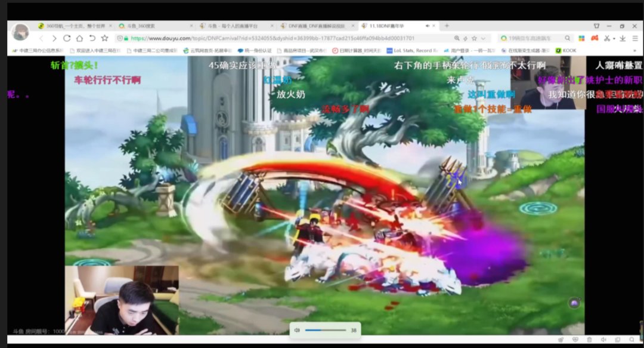The width and height of the screenshot is (644, 348).
Task: Open the colorful apps grid icon
Action: (x=581, y=38)
